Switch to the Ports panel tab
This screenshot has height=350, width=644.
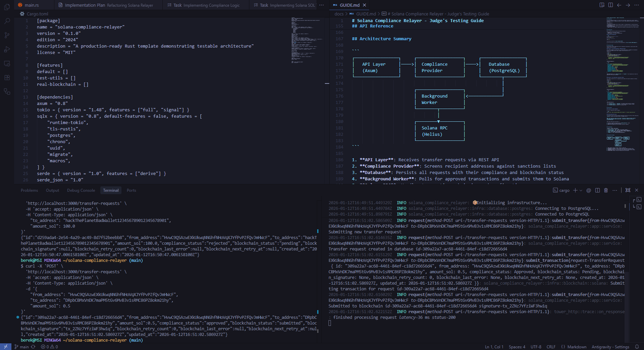click(x=131, y=190)
